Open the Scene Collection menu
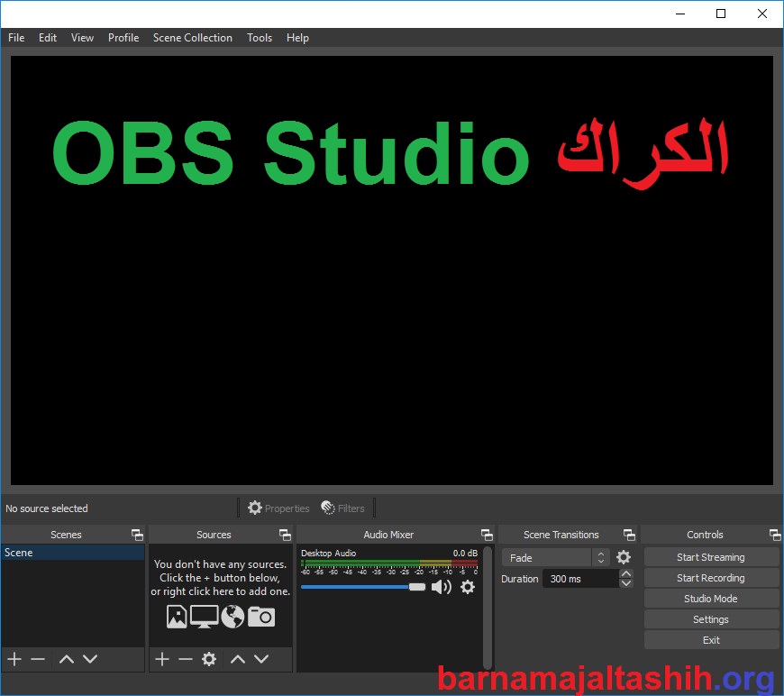The height and width of the screenshot is (696, 784). (x=193, y=38)
